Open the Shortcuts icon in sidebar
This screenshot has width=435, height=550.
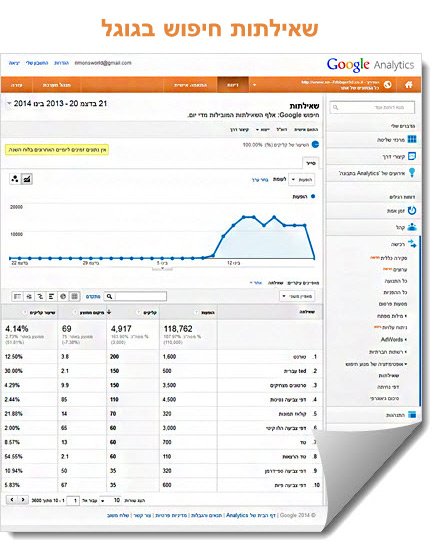point(412,156)
